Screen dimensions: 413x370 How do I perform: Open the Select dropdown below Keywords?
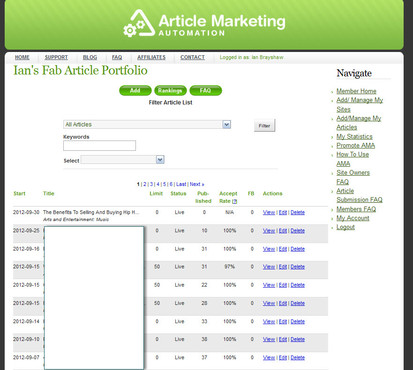[x=122, y=160]
